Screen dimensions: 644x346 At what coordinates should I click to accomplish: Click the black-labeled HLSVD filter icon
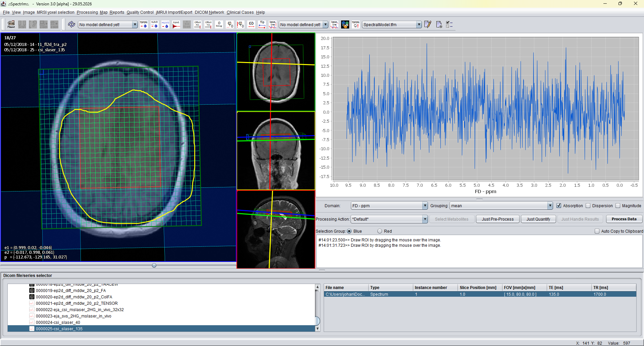pyautogui.click(x=154, y=24)
